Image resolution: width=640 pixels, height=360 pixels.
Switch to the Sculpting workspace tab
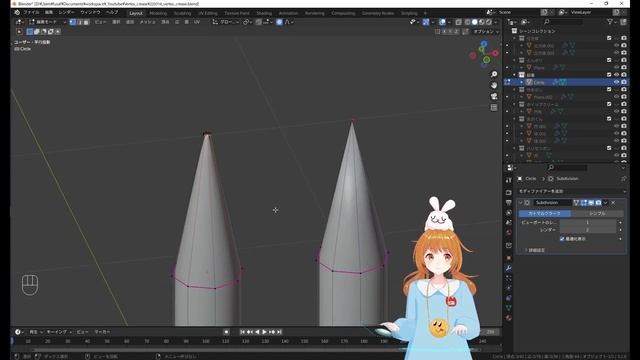tap(182, 13)
